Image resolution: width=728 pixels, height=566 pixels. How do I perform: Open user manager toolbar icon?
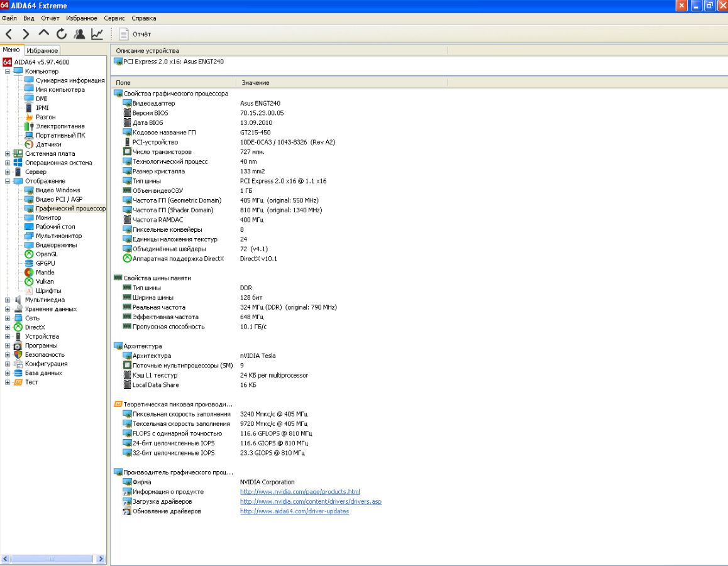coord(79,34)
